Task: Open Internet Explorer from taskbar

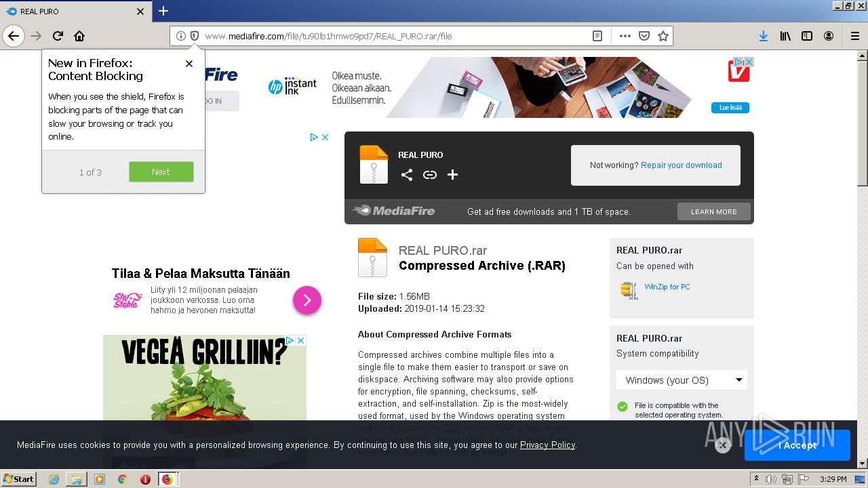Action: tap(54, 479)
